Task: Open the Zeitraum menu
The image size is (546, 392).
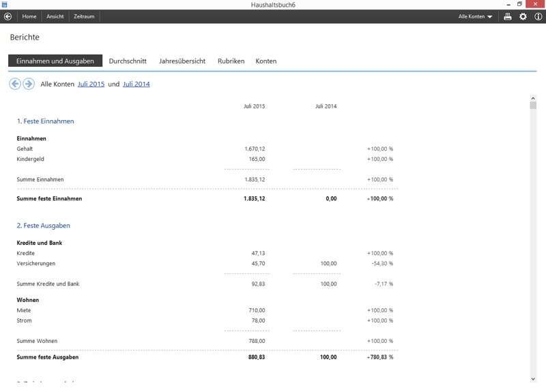Action: pos(84,16)
